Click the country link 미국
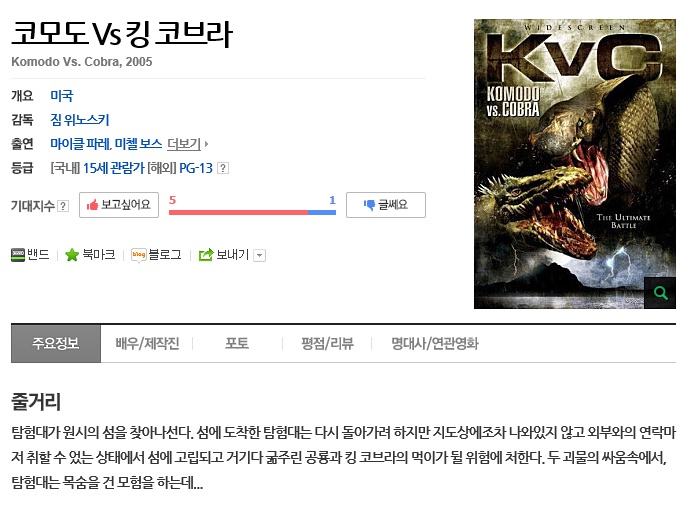This screenshot has height=506, width=690. click(x=62, y=95)
